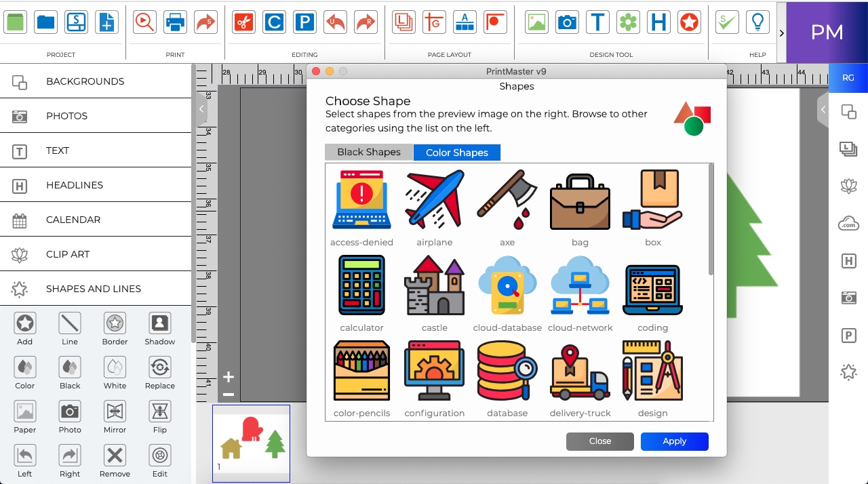Viewport: 868px width, 484px height.
Task: Click the Photo icon in Design Tool group
Action: (x=567, y=22)
